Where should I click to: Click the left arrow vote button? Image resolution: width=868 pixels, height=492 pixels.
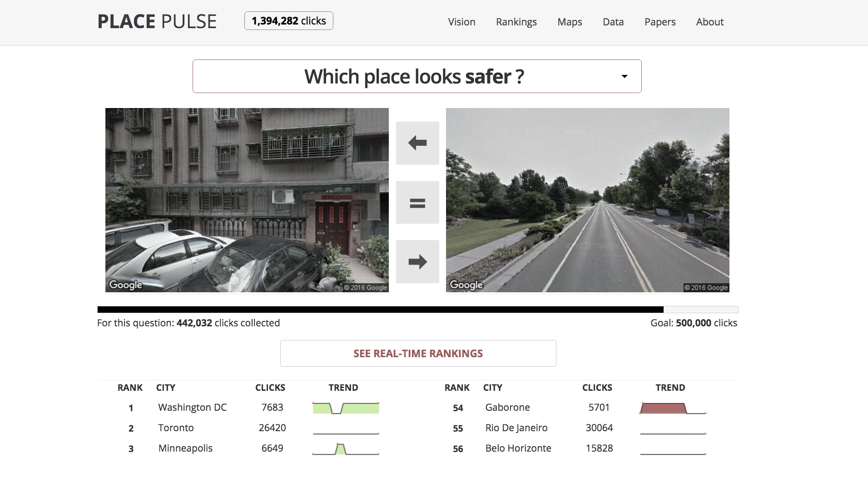tap(417, 143)
